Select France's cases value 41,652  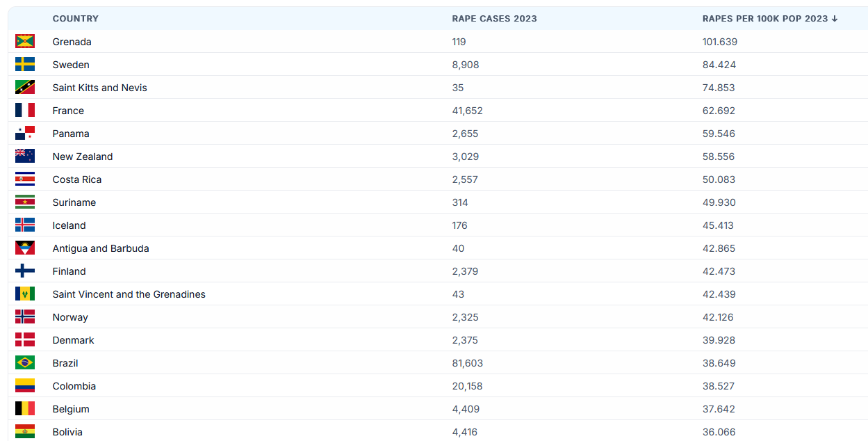468,111
